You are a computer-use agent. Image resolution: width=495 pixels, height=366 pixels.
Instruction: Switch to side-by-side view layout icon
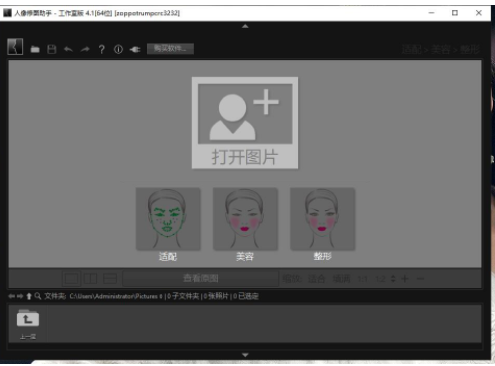(90, 278)
